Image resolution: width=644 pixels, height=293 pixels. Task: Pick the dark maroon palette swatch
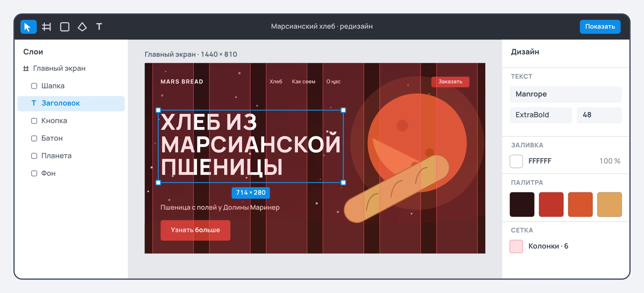tap(522, 204)
